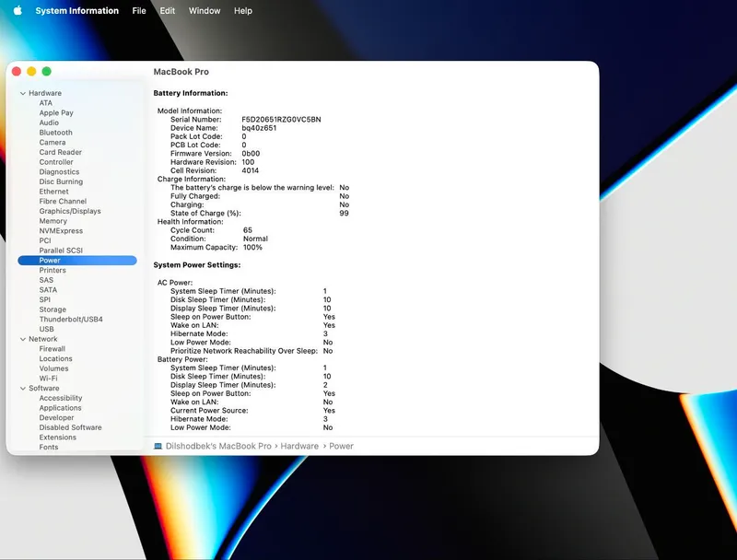Image resolution: width=737 pixels, height=560 pixels.
Task: Select Extensions under Software
Action: (57, 437)
